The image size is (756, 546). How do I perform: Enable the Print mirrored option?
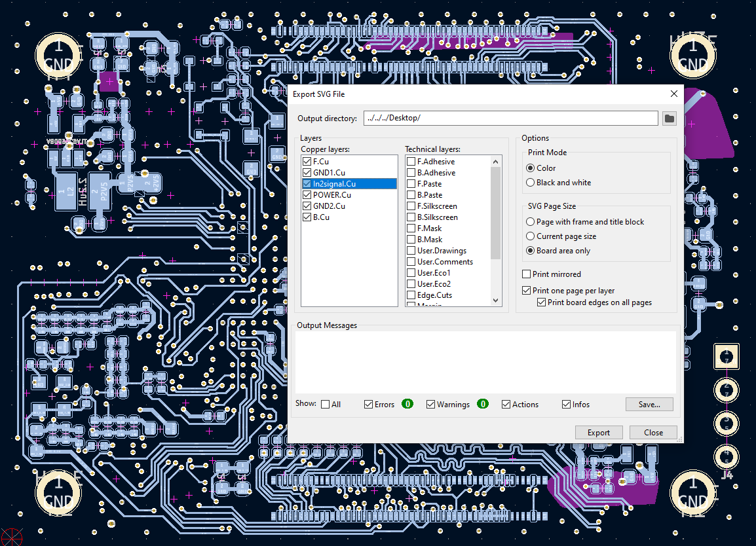(527, 274)
